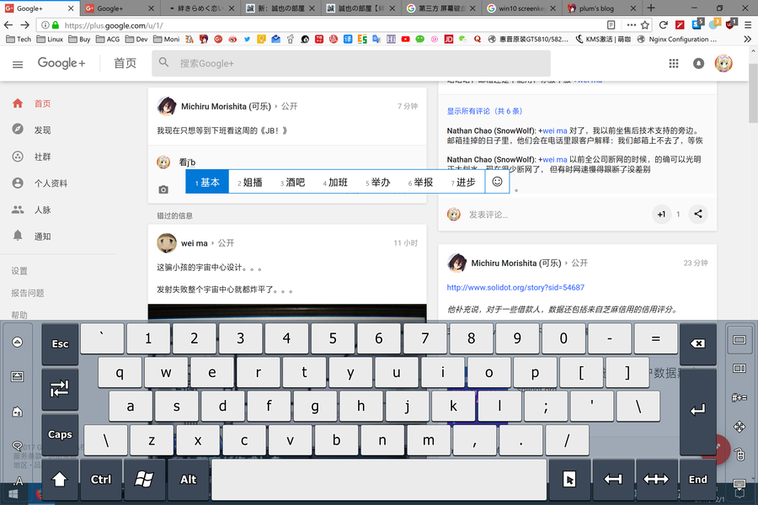Share the post with share icon
The width and height of the screenshot is (758, 505).
[698, 214]
